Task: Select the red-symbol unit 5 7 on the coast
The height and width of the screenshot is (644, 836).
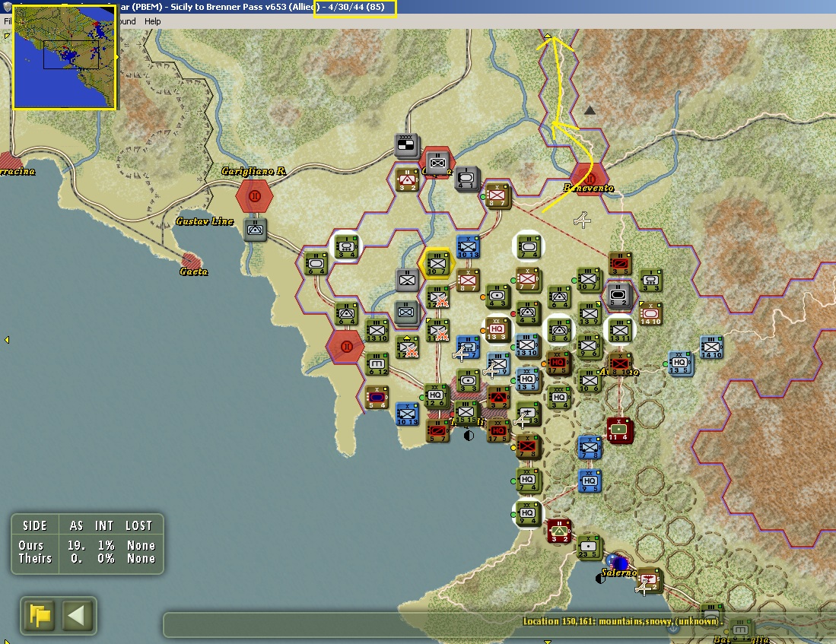Action: pyautogui.click(x=437, y=431)
